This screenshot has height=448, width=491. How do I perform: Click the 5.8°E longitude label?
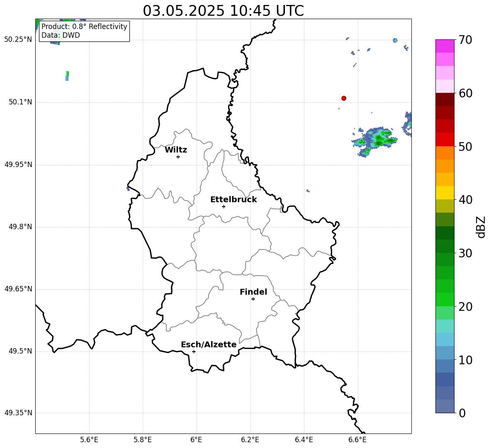143,440
